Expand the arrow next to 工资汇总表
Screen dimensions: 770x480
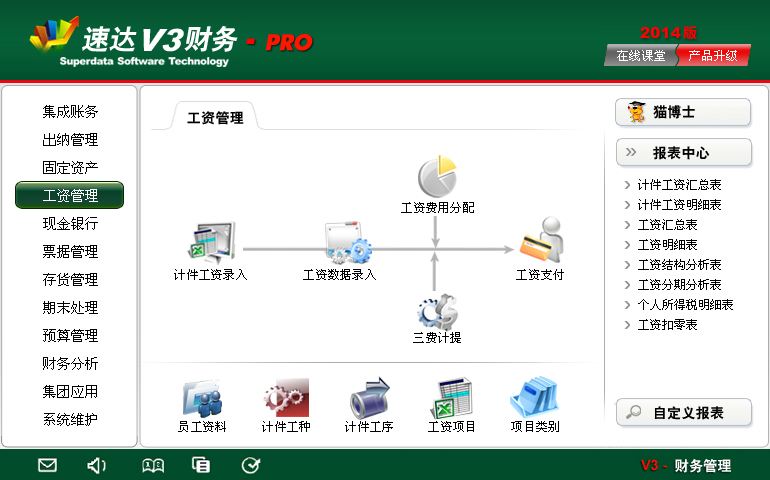tap(627, 225)
